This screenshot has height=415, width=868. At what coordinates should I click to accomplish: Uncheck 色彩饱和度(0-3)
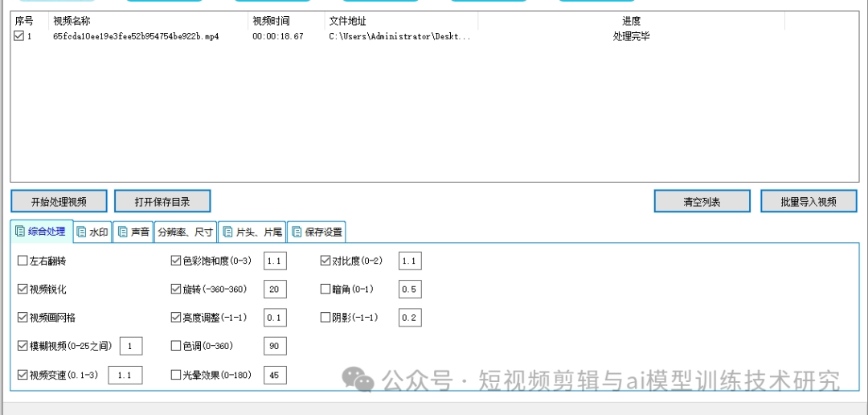coord(176,261)
